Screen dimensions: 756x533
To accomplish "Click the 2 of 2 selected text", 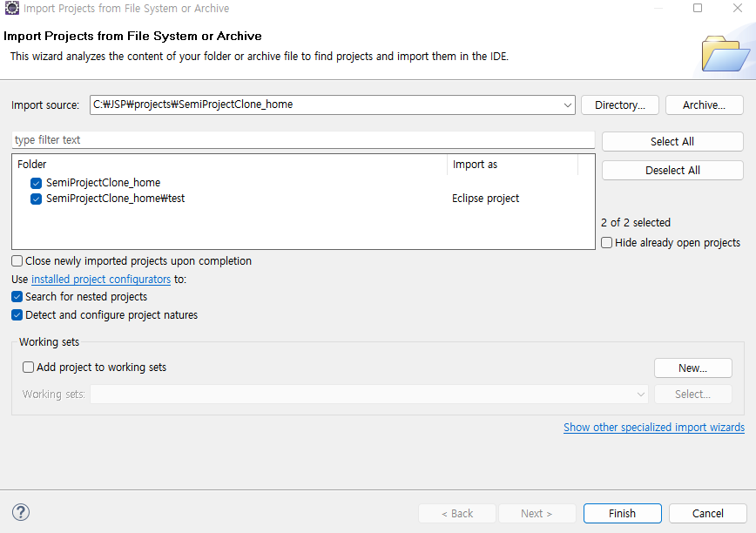I will (x=636, y=223).
